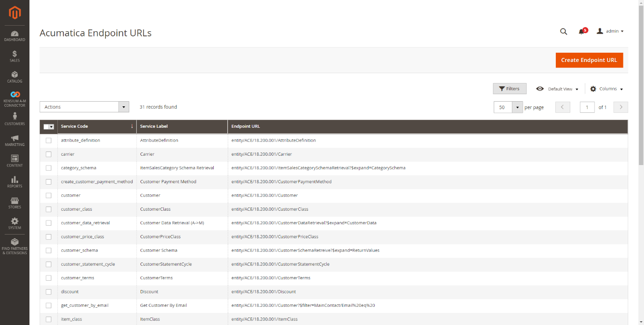This screenshot has height=325, width=644.
Task: Click the Default View eye icon
Action: pyautogui.click(x=540, y=89)
